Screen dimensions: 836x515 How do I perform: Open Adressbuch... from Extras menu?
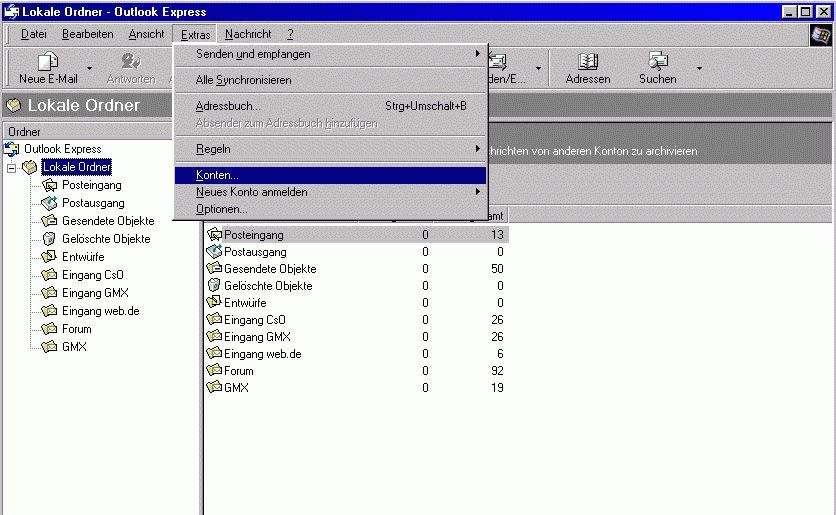click(x=331, y=106)
